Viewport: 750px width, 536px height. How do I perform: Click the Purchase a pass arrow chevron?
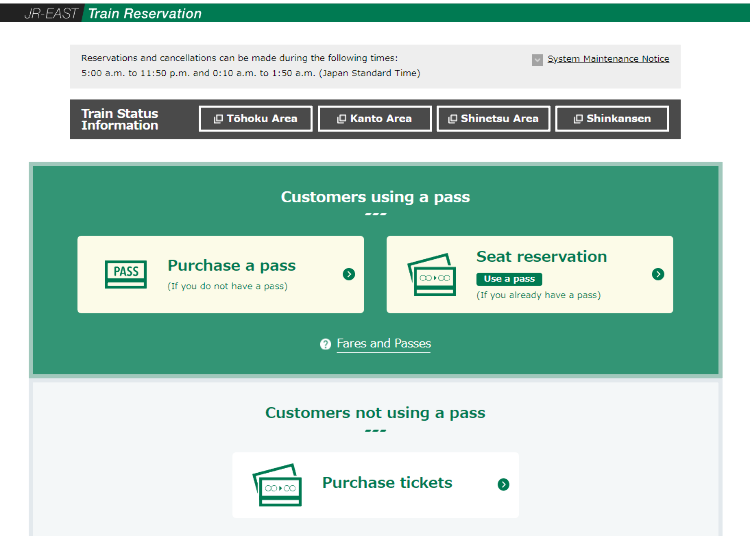click(349, 274)
